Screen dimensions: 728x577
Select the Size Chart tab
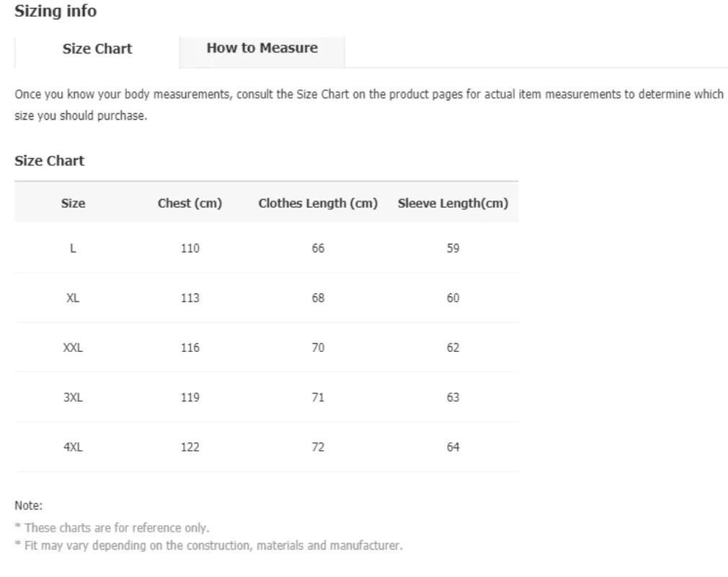coord(97,48)
